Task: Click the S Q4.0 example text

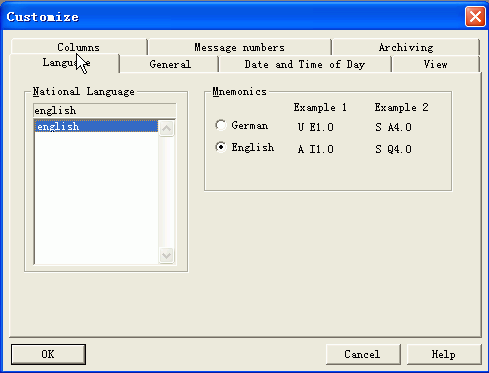Action: (x=393, y=149)
